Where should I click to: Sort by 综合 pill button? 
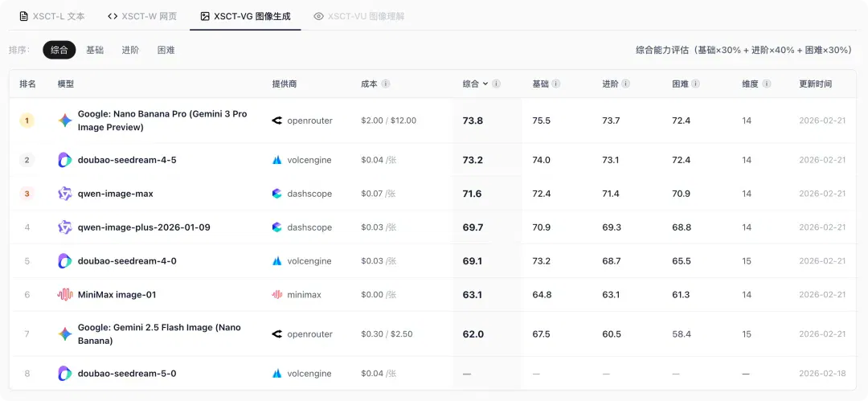pos(59,50)
